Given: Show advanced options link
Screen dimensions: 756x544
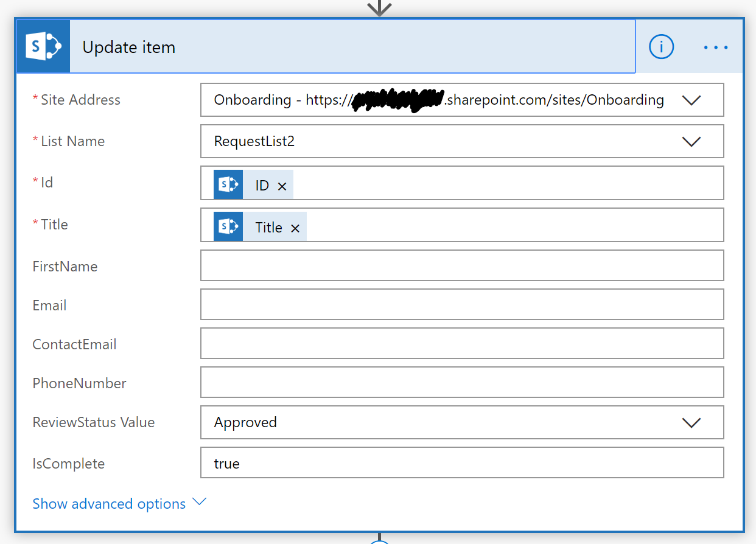Looking at the screenshot, I should point(120,504).
